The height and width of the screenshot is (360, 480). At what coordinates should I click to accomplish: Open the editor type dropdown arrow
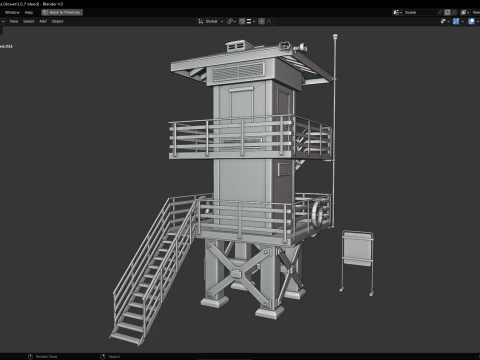point(3,21)
